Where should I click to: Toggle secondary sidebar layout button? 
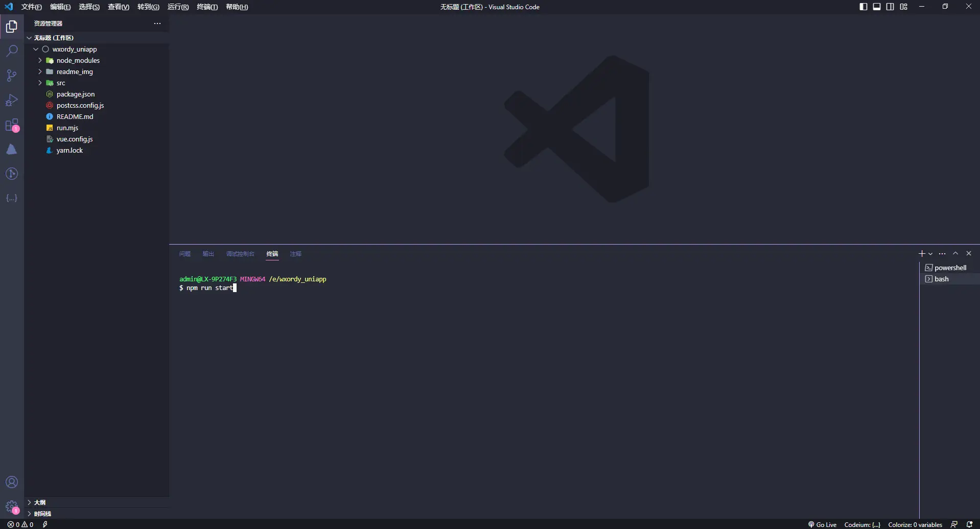pos(890,7)
